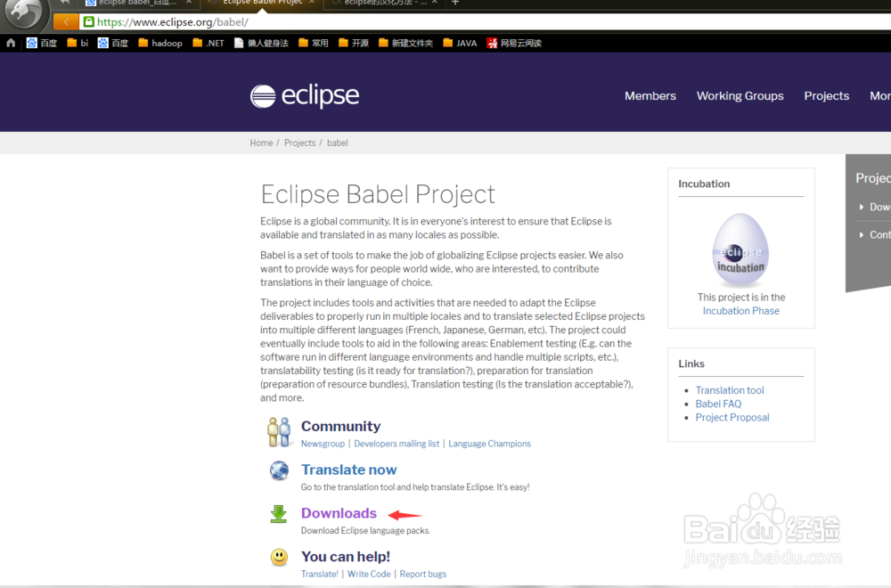Click the Links sidebar heading
The height and width of the screenshot is (588, 891).
click(x=691, y=363)
